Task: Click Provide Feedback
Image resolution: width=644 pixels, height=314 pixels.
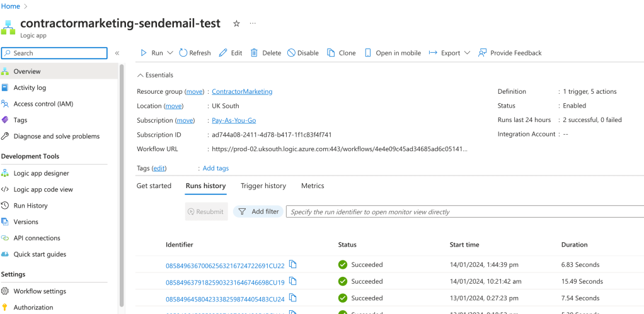Action: (x=510, y=53)
